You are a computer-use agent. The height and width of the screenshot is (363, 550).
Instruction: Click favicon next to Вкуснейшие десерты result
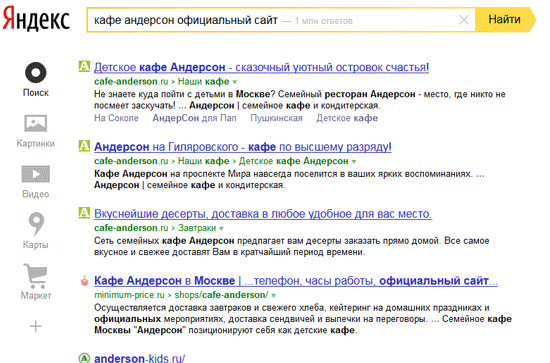click(x=84, y=213)
